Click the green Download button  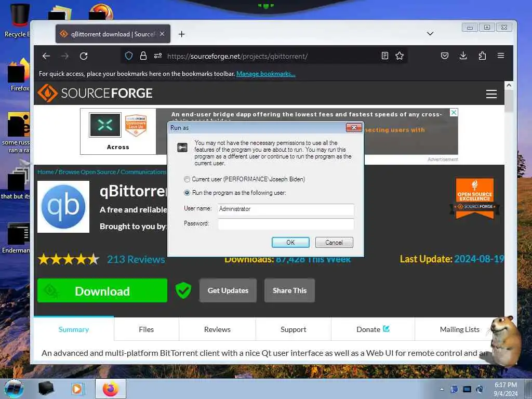[102, 291]
